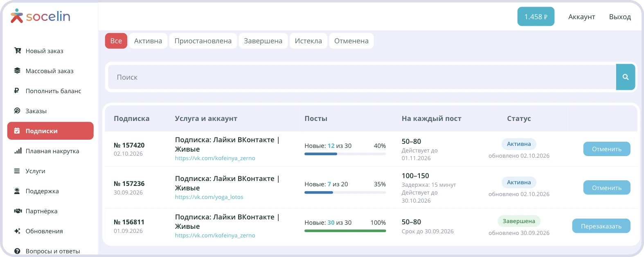The height and width of the screenshot is (257, 644).
Task: Click the 1.458 ₽ balance button
Action: tap(536, 17)
